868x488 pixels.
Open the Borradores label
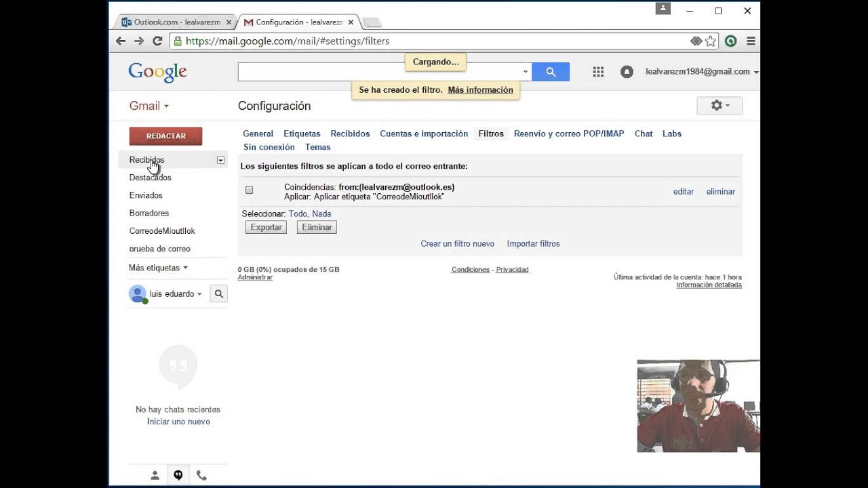tap(149, 213)
